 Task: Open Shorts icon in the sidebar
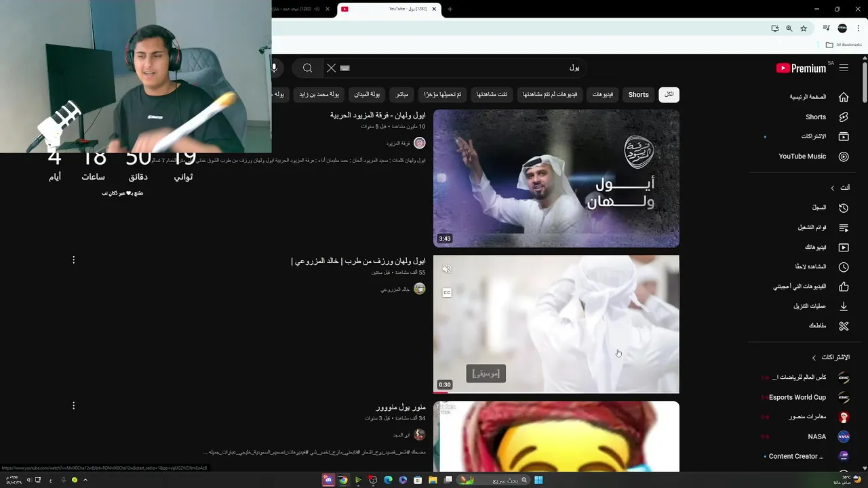click(844, 117)
